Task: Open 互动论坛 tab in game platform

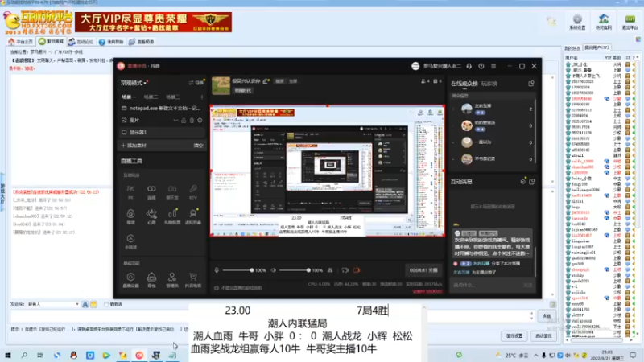Action: click(81, 42)
